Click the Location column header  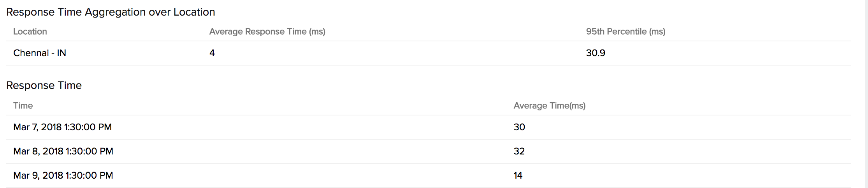pos(30,32)
